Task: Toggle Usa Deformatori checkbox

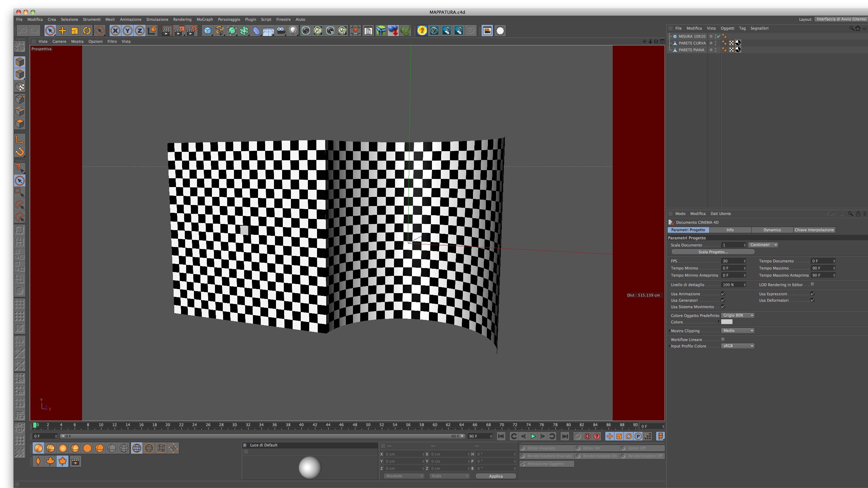Action: pos(812,300)
